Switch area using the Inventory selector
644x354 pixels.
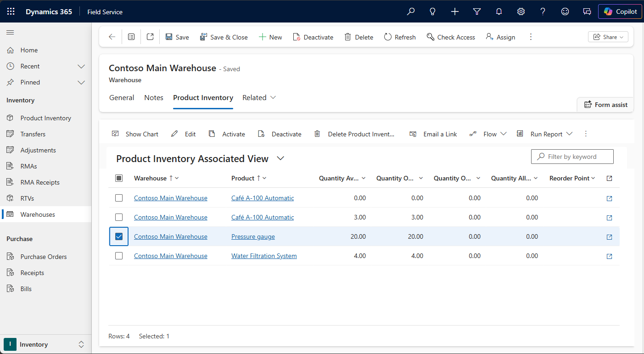(x=46, y=344)
